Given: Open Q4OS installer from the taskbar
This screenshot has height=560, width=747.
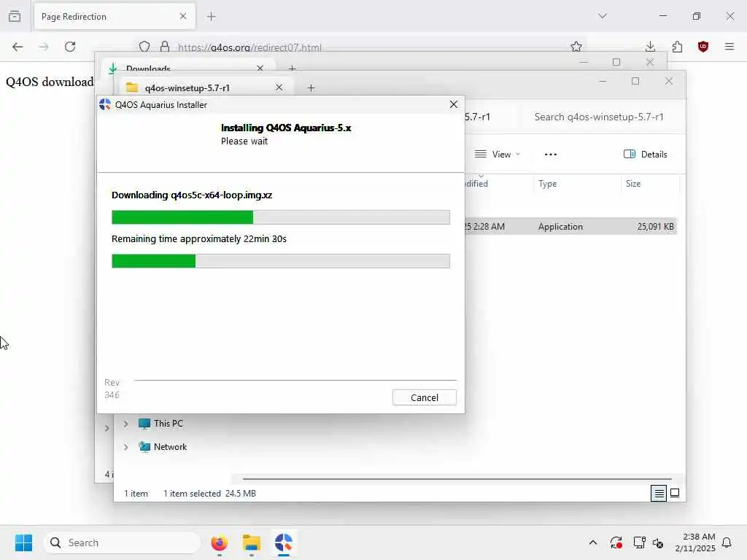Looking at the screenshot, I should pyautogui.click(x=284, y=542).
